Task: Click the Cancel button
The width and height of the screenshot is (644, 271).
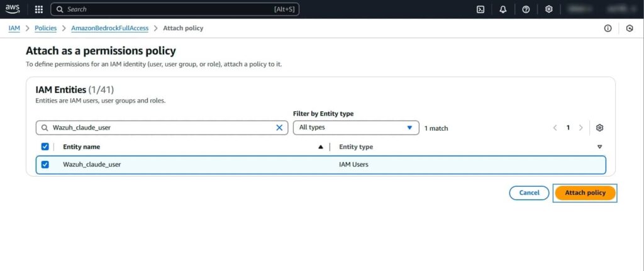Action: (x=529, y=193)
